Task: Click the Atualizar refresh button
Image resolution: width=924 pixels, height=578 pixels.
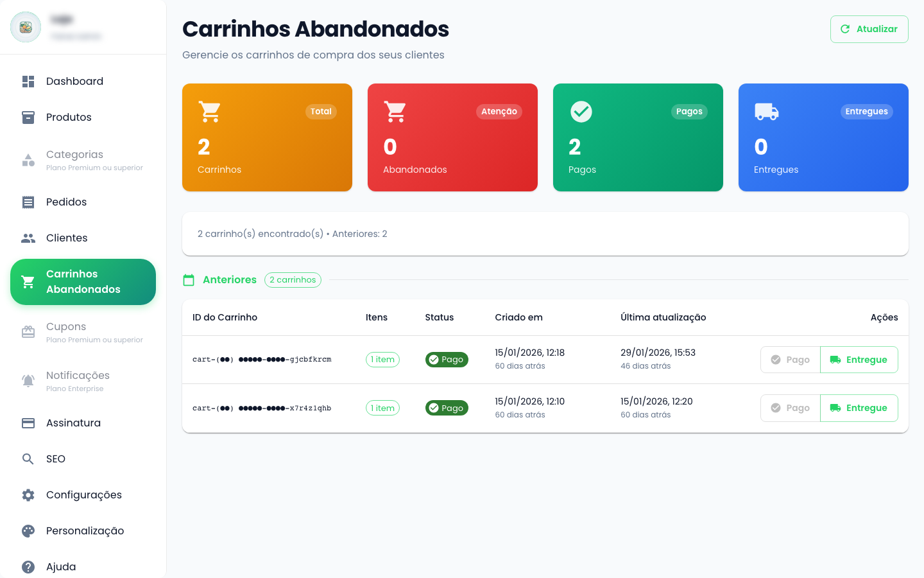Action: click(869, 29)
